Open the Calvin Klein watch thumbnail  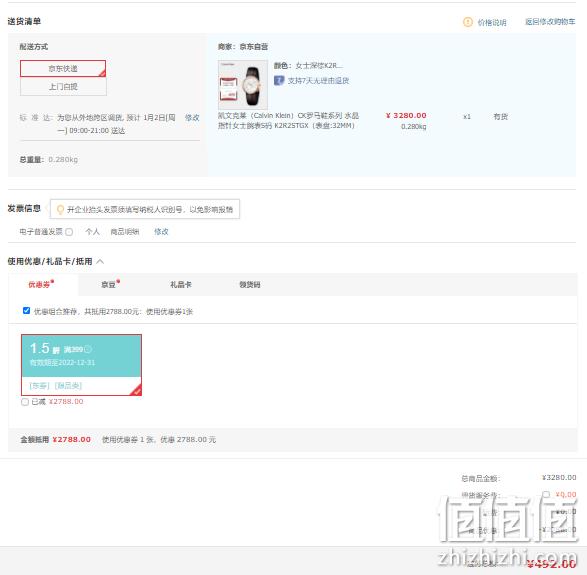point(243,85)
